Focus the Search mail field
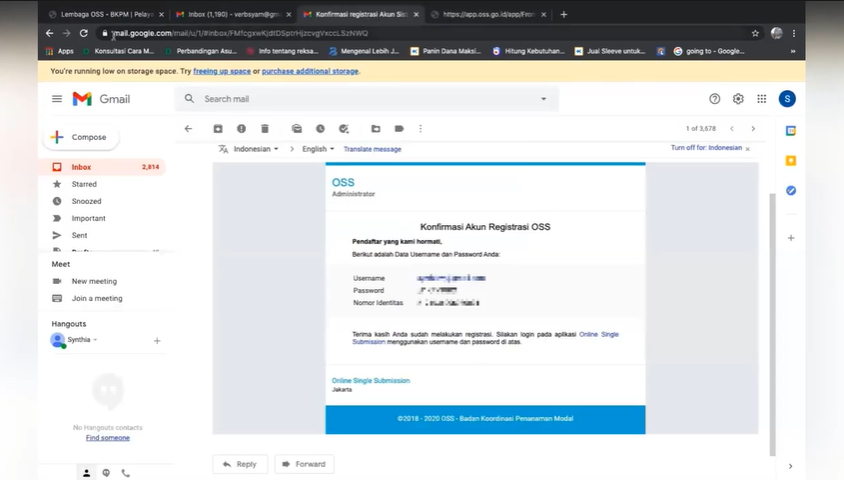 pos(366,99)
